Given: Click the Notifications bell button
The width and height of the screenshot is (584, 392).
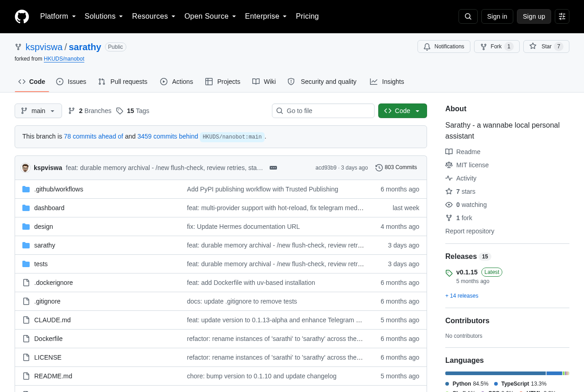Looking at the screenshot, I should pos(444,46).
